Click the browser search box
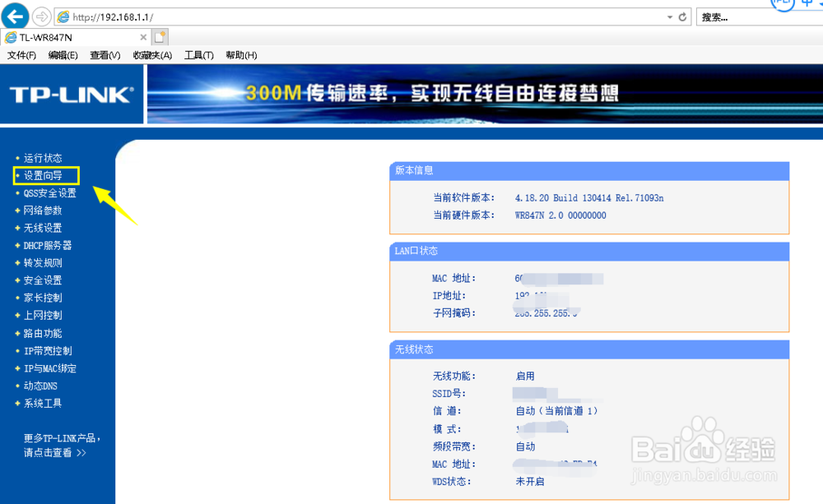Viewport: 823px width, 504px height. (760, 16)
